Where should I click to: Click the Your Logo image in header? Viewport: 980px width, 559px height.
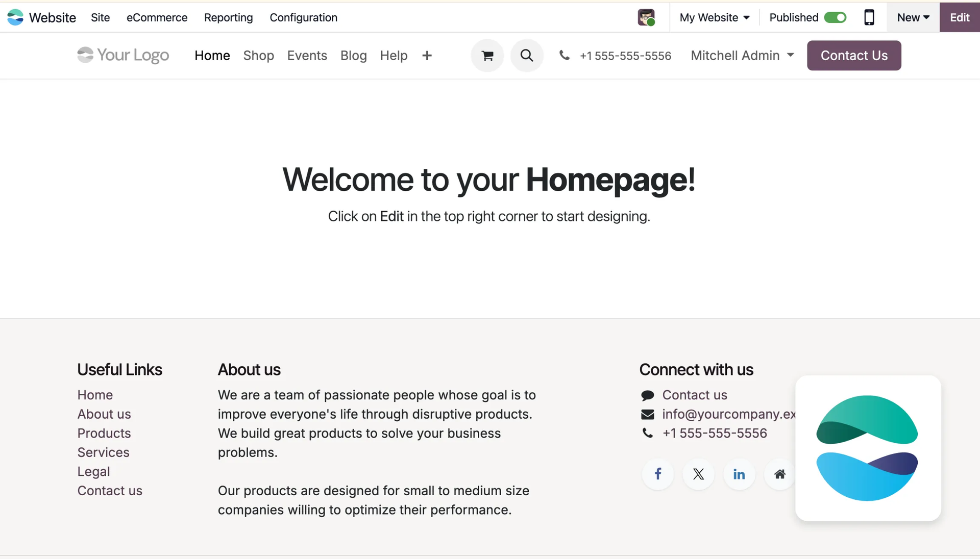coord(123,55)
